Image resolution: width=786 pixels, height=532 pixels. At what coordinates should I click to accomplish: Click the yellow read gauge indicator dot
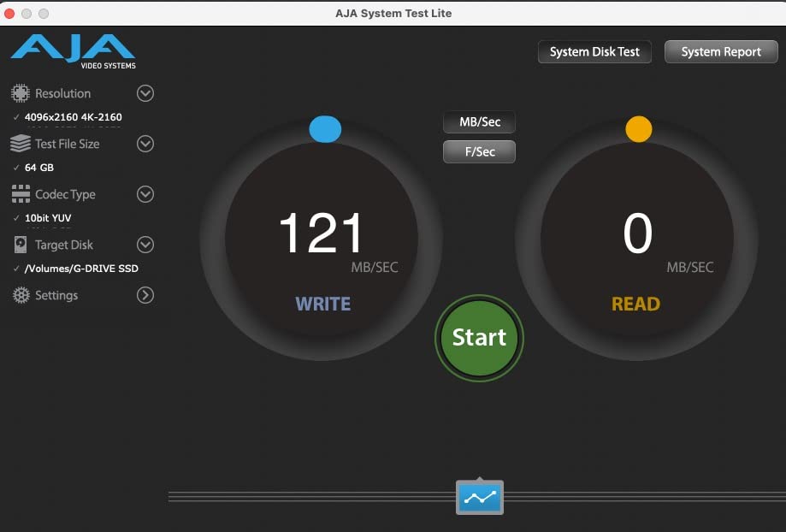(639, 129)
